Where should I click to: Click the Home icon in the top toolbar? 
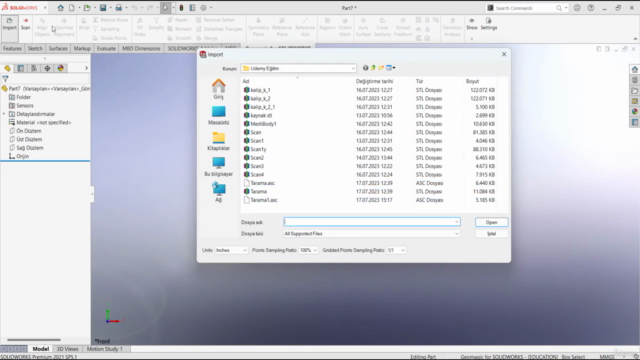[60, 8]
